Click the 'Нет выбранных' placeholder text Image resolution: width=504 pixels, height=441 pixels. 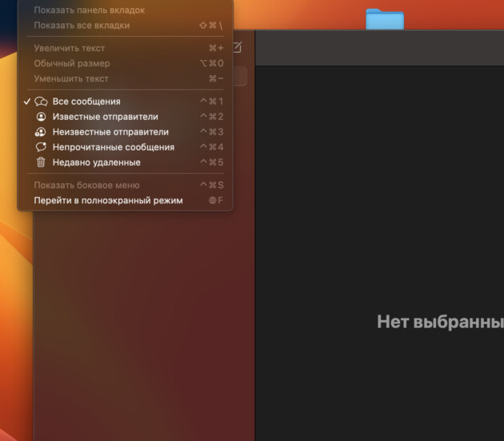440,322
